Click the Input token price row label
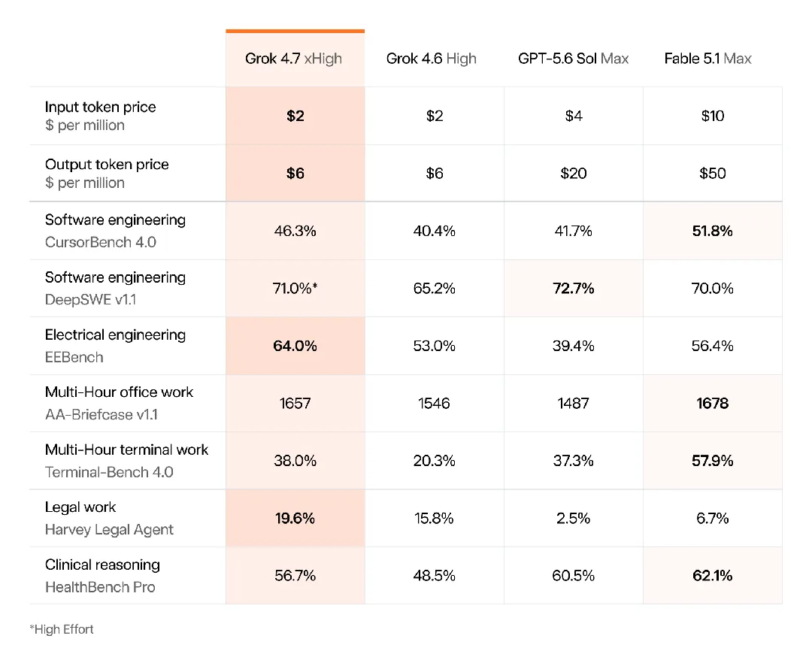812x666 pixels. (101, 107)
